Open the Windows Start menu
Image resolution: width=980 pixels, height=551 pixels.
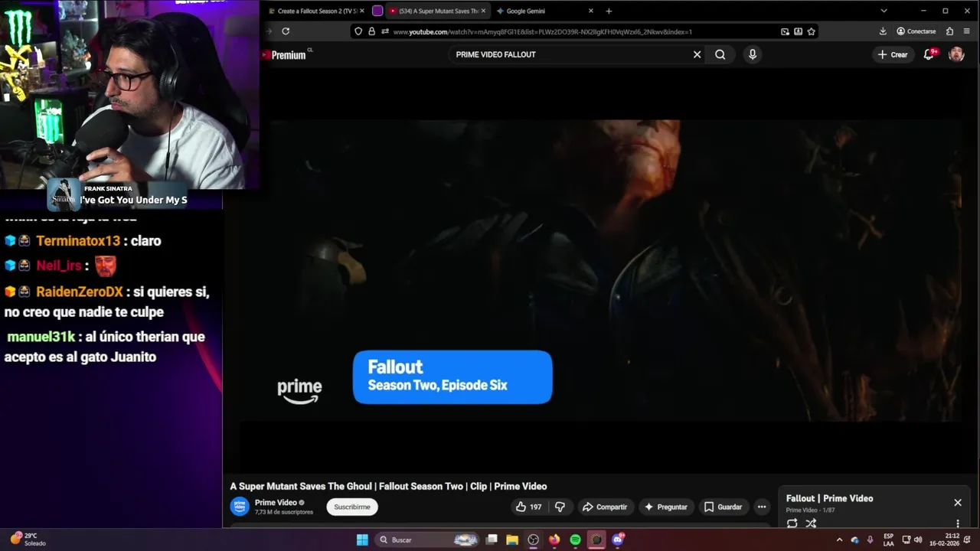362,540
